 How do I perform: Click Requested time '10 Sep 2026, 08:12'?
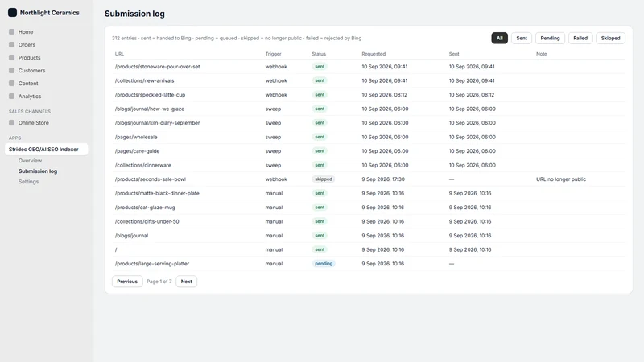[385, 95]
